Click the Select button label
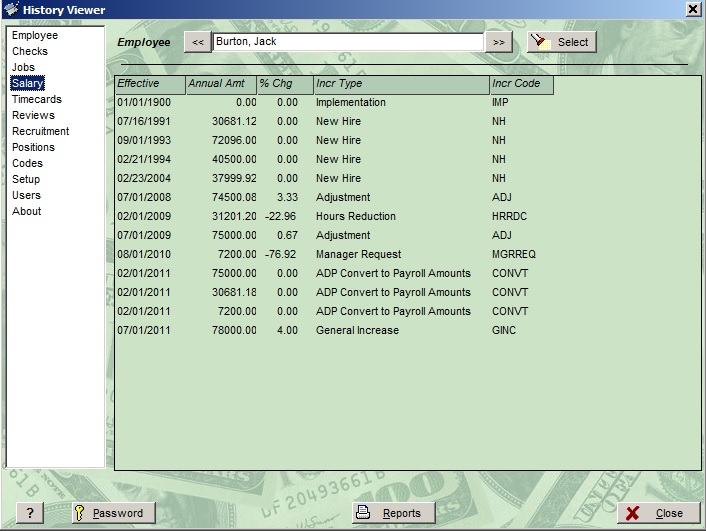This screenshot has width=706, height=531. click(x=573, y=42)
